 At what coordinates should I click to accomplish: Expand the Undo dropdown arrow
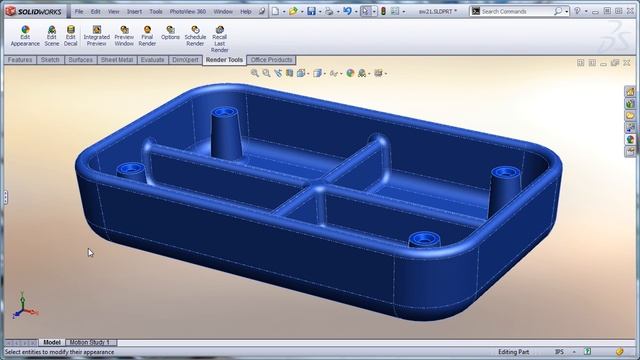356,12
